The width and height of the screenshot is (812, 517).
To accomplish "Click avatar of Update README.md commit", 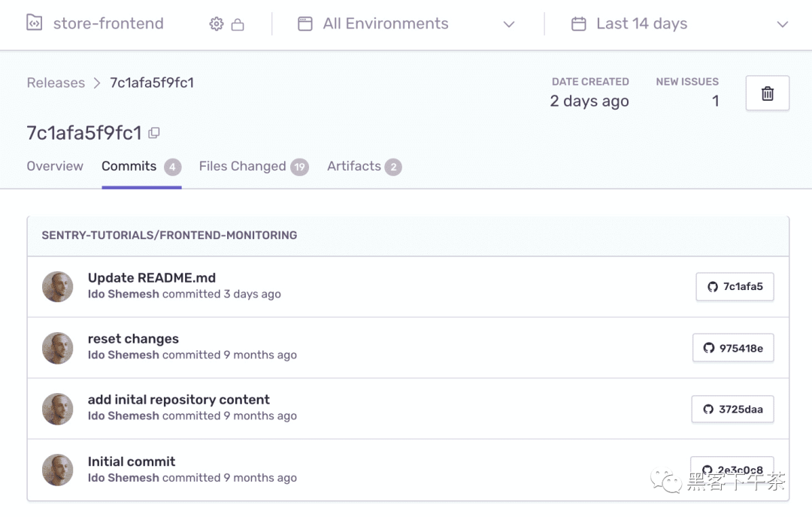I will (x=57, y=287).
